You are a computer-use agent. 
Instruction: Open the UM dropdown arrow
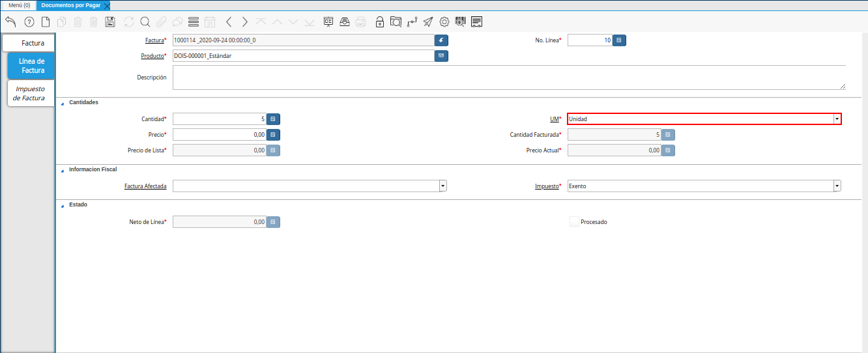(x=837, y=119)
